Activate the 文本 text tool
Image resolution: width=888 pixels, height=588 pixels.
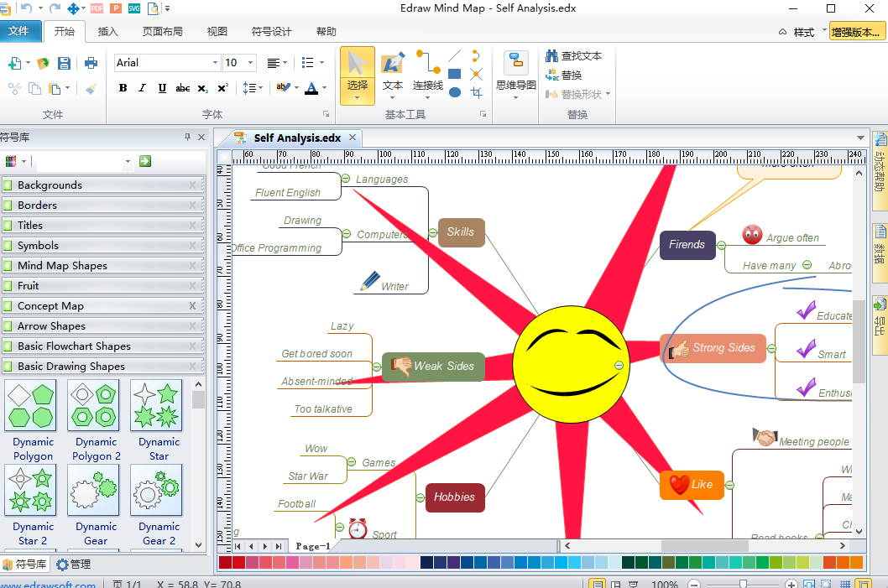(x=392, y=74)
